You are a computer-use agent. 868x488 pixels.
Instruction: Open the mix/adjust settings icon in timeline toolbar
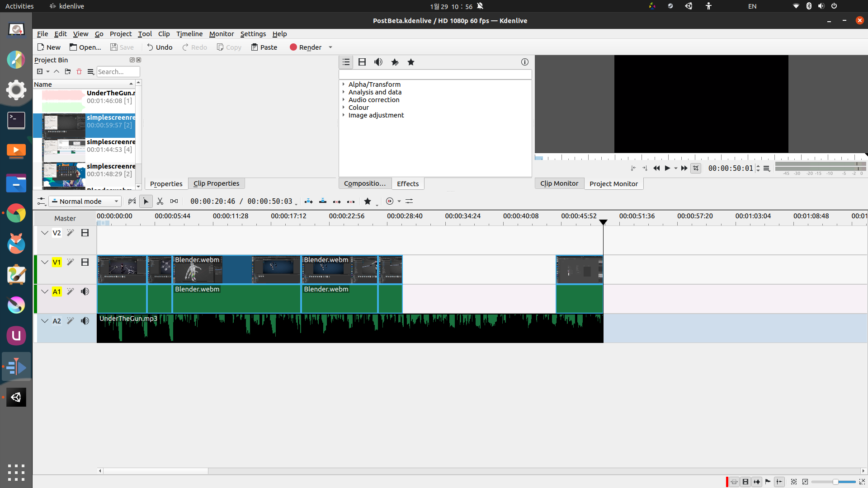(409, 201)
